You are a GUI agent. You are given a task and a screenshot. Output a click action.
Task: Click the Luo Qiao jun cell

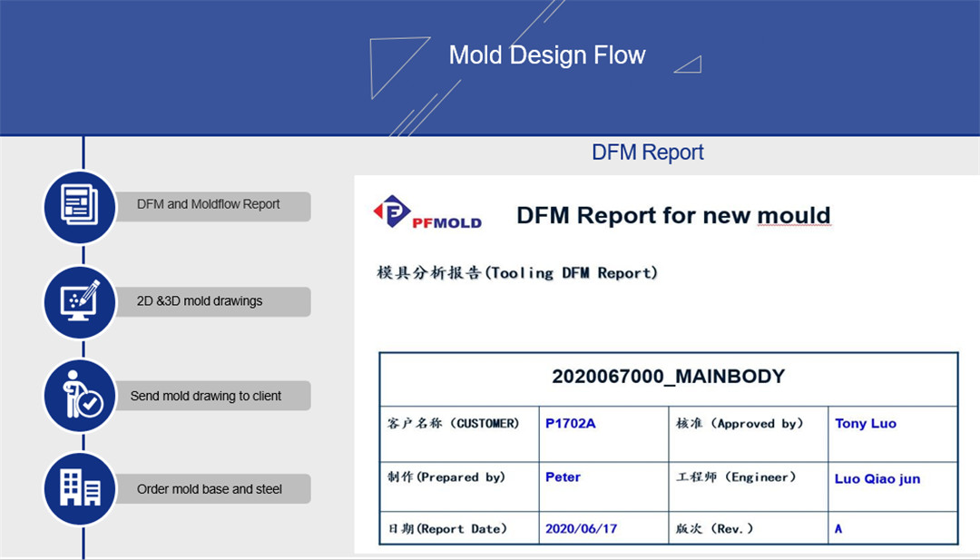[893, 486]
